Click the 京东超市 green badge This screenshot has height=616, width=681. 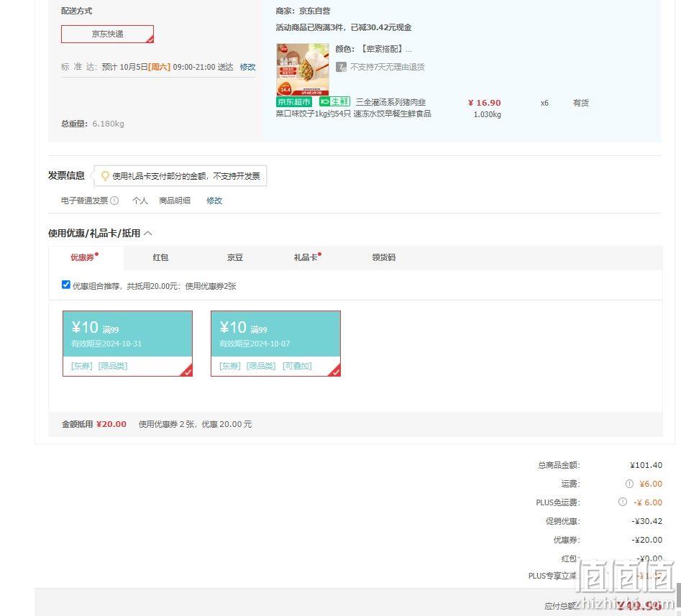(x=294, y=102)
